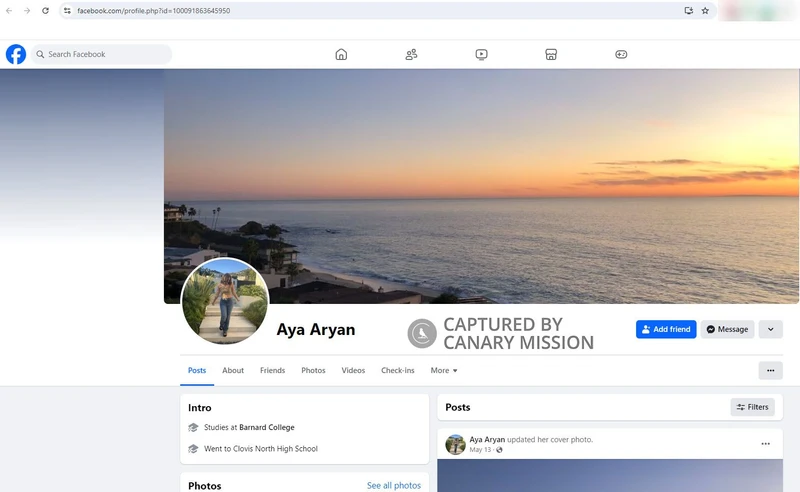Open the Home feed icon

[x=341, y=54]
